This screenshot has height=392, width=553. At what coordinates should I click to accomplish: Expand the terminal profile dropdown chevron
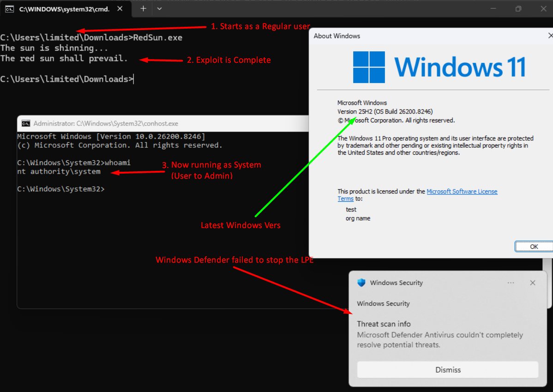click(x=159, y=9)
